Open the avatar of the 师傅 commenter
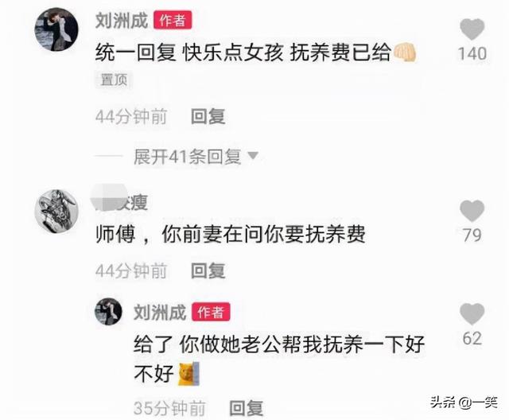 pos(56,212)
